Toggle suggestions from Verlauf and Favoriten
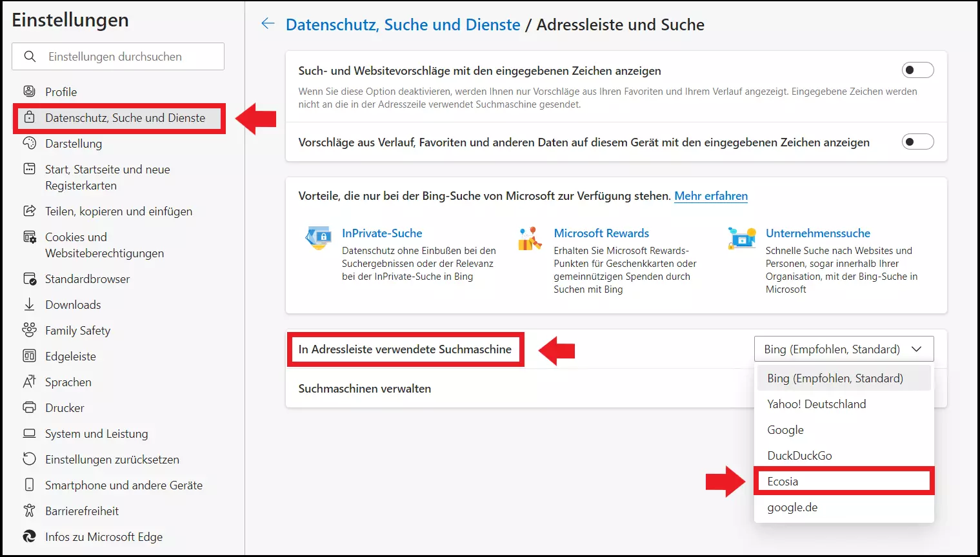Image resolution: width=980 pixels, height=557 pixels. tap(917, 142)
